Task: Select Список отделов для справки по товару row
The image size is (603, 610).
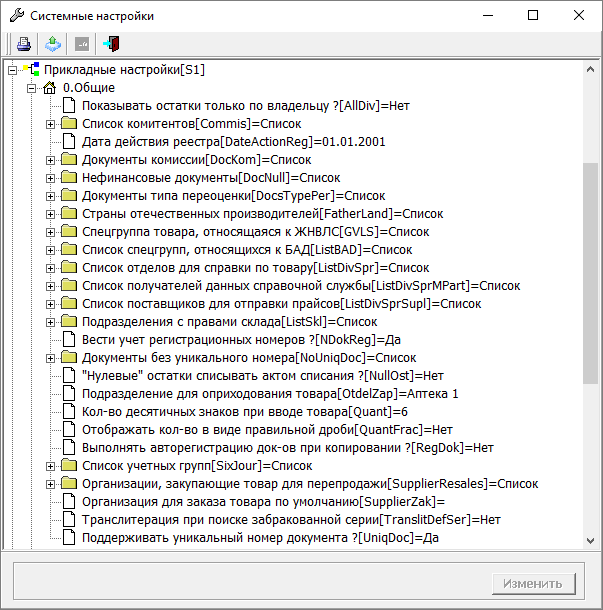Action: [x=255, y=267]
